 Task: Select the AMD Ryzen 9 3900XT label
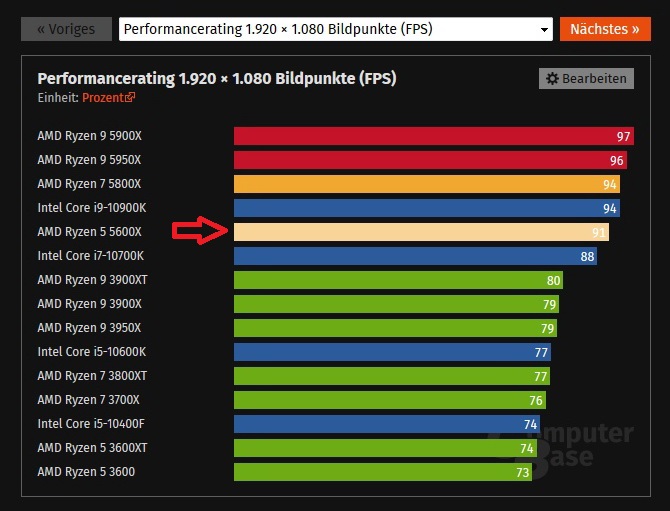tap(92, 280)
